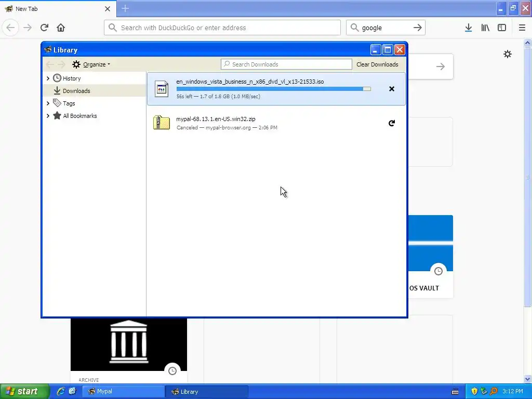Click the security shield tray icon
Viewport: 532px width, 399px height.
click(474, 392)
